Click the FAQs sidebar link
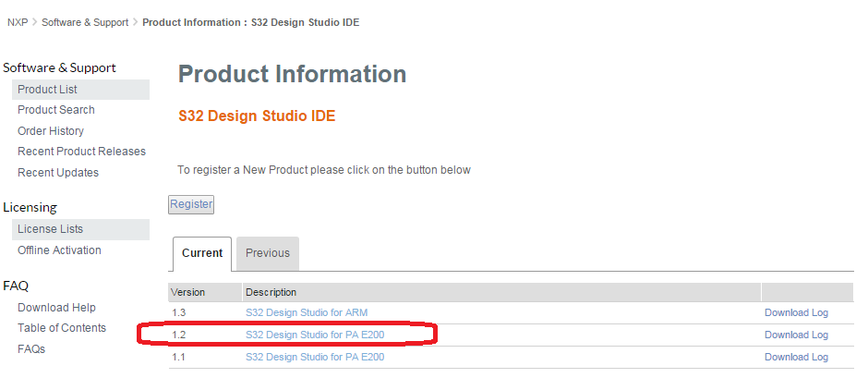The image size is (868, 390). click(31, 349)
